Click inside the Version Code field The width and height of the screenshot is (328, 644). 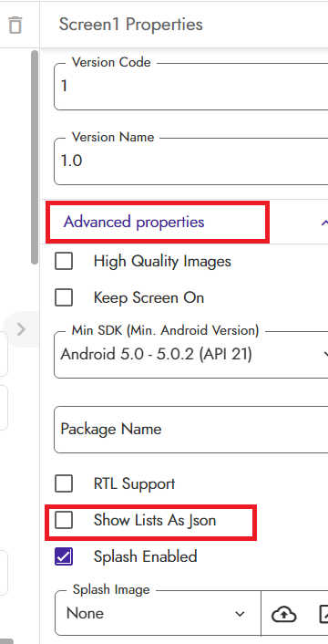pos(191,87)
